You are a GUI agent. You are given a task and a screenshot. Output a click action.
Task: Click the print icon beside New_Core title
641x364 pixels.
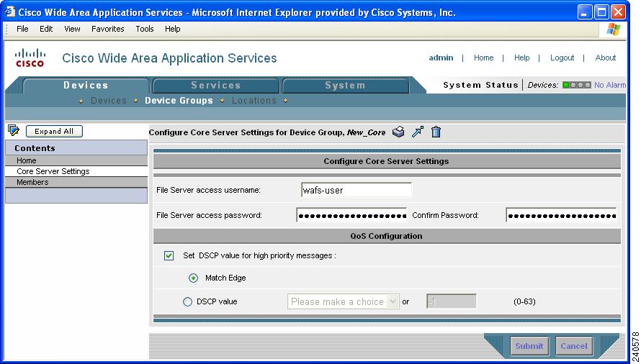398,132
